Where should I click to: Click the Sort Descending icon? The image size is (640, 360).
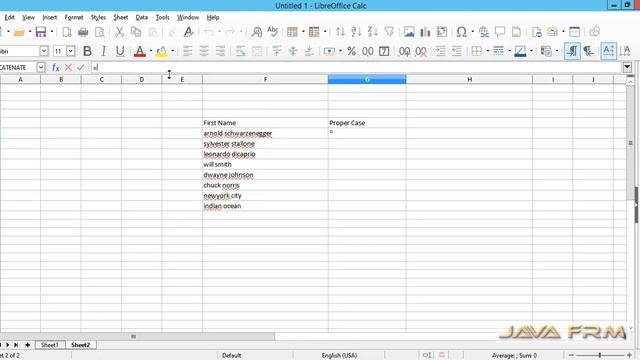point(373,32)
